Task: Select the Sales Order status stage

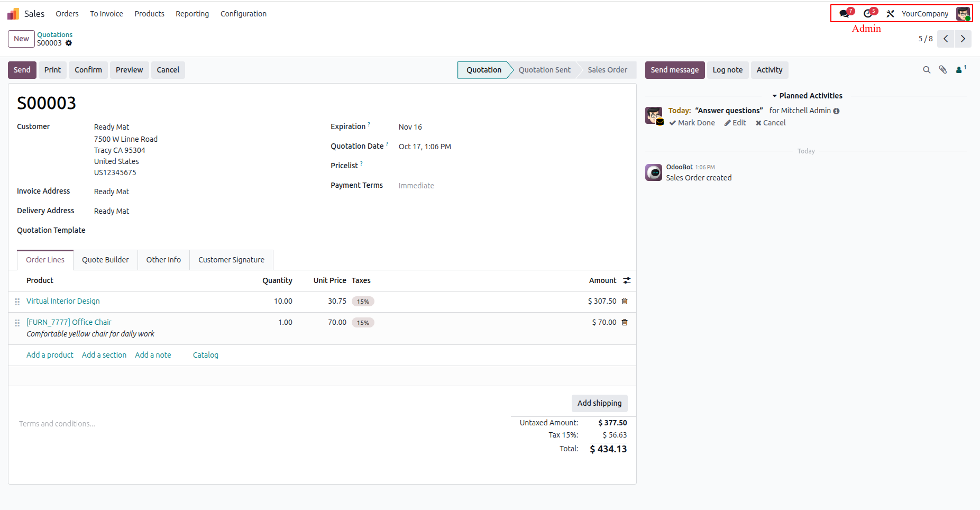Action: pyautogui.click(x=607, y=70)
